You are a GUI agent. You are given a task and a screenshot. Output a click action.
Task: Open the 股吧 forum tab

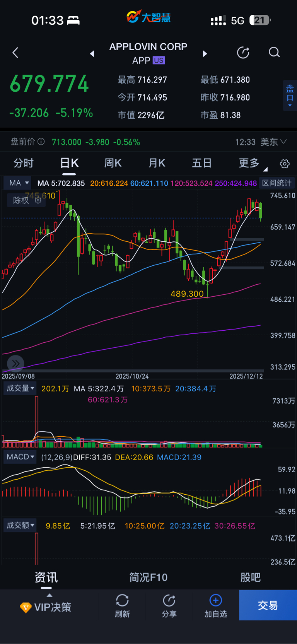pos(251,577)
